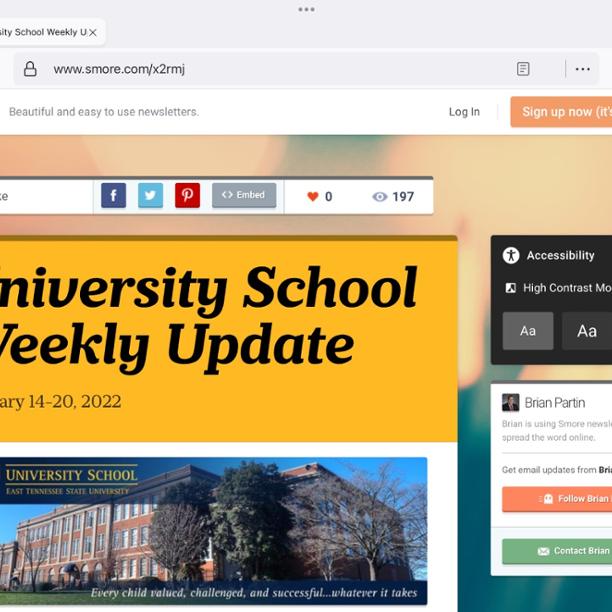Select the larger Aa text size
The image size is (612, 612).
(586, 331)
